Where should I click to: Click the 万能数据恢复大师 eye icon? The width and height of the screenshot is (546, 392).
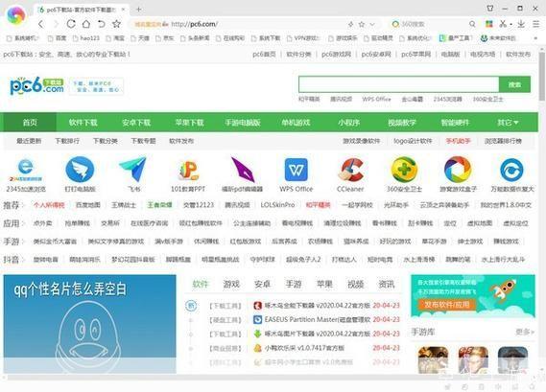(x=511, y=170)
